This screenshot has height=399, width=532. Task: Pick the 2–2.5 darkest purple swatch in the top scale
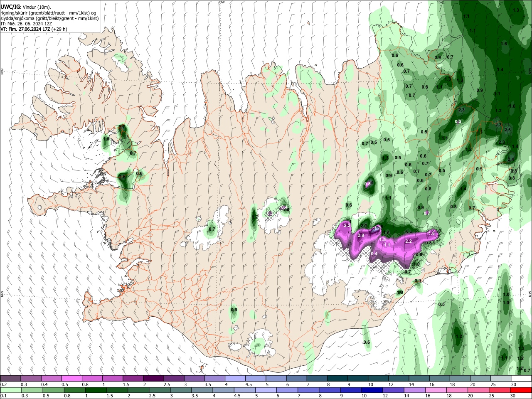click(x=153, y=379)
